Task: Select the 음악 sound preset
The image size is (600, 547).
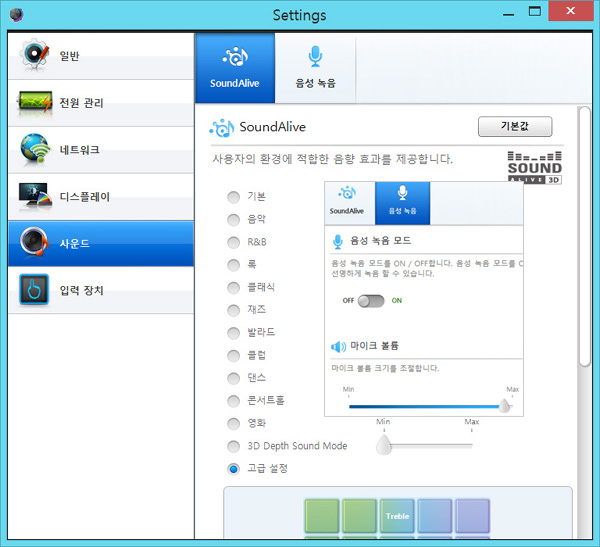Action: click(233, 220)
